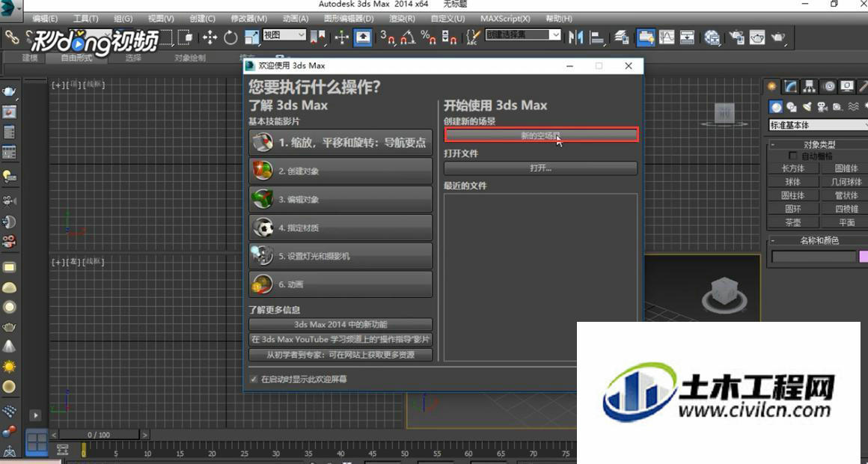The width and height of the screenshot is (868, 464).
Task: Open the Schematic View icon
Action: pos(687,37)
